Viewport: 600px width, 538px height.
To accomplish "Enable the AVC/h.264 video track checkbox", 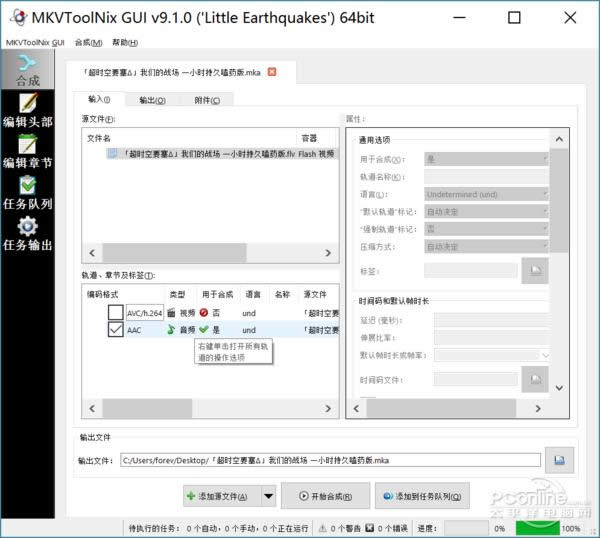I will pyautogui.click(x=116, y=313).
